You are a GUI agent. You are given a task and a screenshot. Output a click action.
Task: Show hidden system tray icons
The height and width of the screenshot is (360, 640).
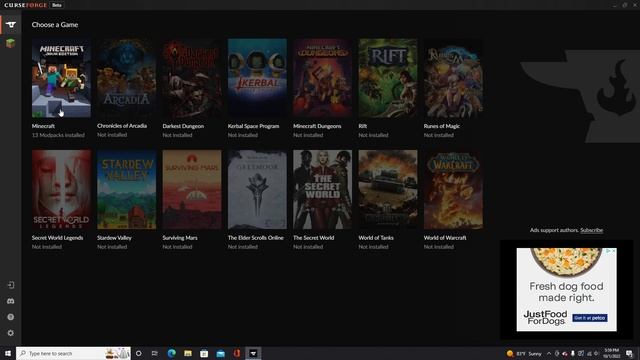(x=549, y=353)
